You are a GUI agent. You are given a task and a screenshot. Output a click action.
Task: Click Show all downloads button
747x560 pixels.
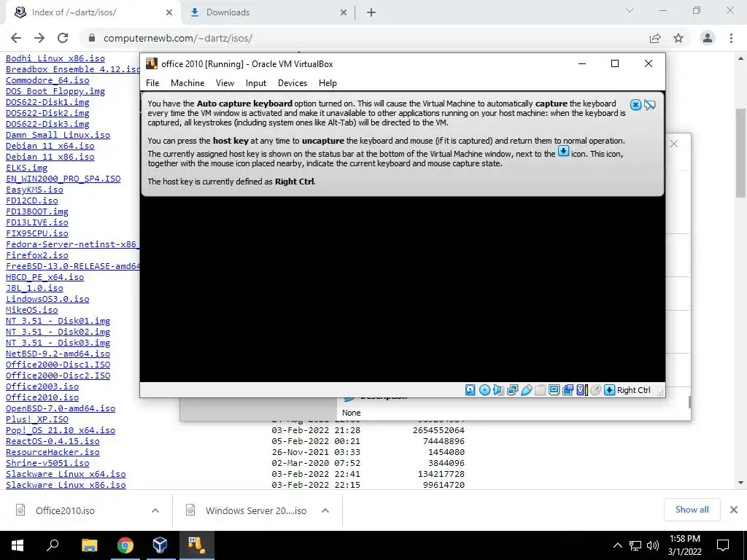[x=692, y=510]
